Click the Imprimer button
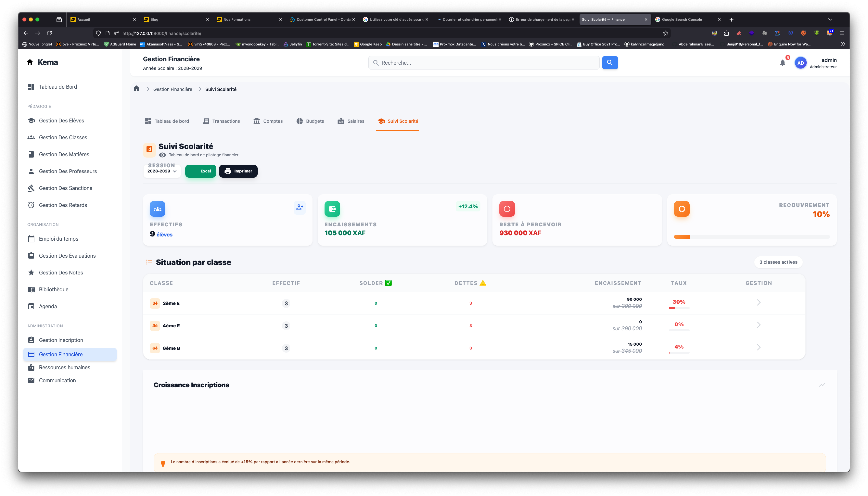Screen dimensions: 868x496 (238, 171)
